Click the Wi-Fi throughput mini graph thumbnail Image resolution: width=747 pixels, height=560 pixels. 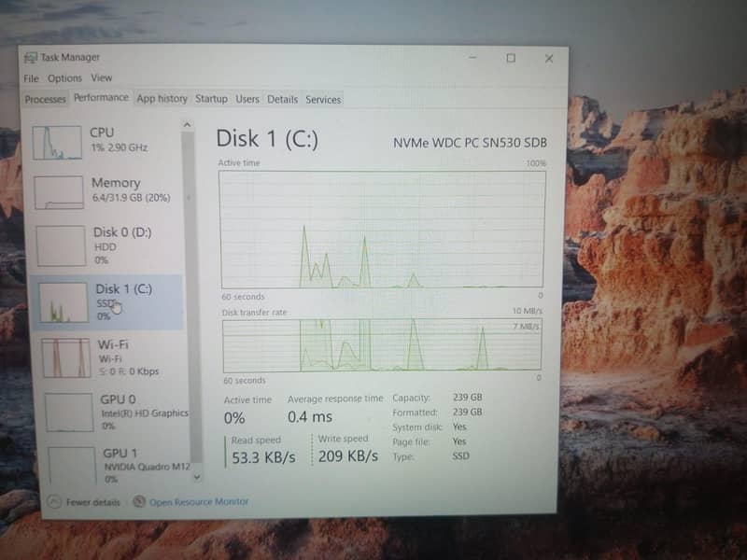[65, 357]
